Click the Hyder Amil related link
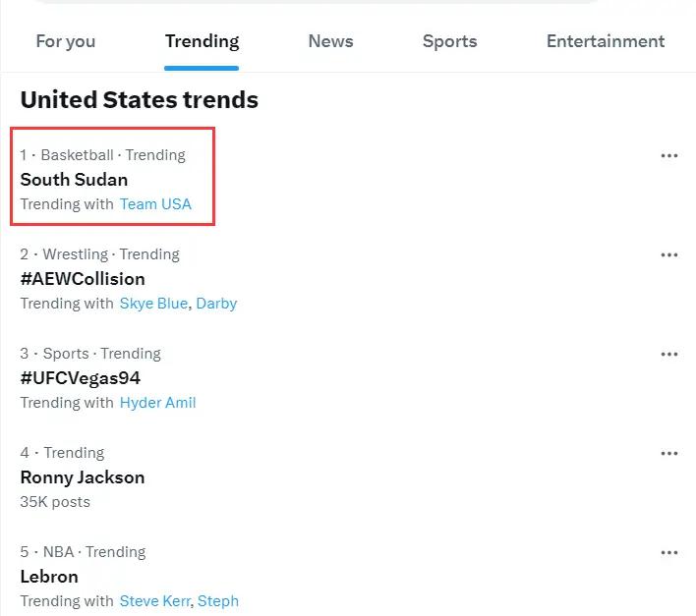The height and width of the screenshot is (616, 696). (x=157, y=403)
